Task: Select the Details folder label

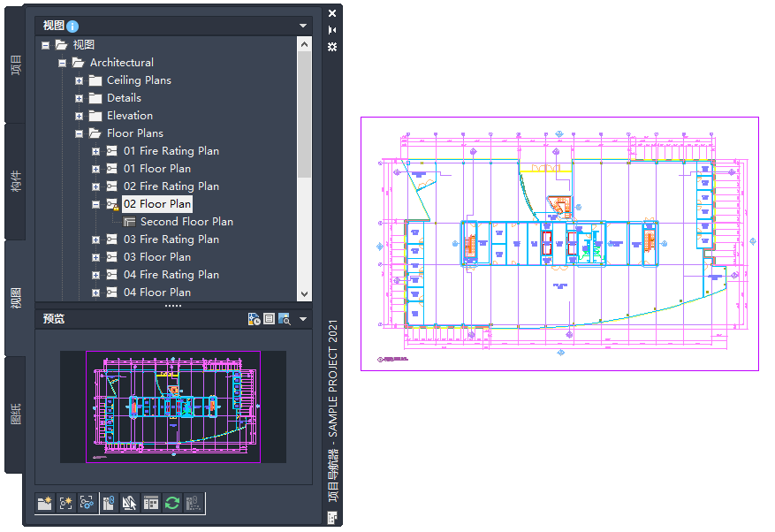Action: (124, 98)
